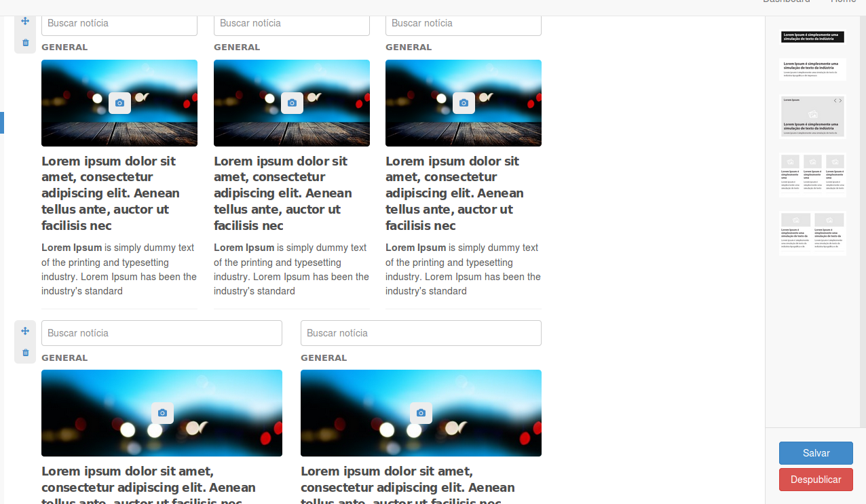Click move handle icon of three-column news row
The width and height of the screenshot is (866, 504).
tap(25, 21)
